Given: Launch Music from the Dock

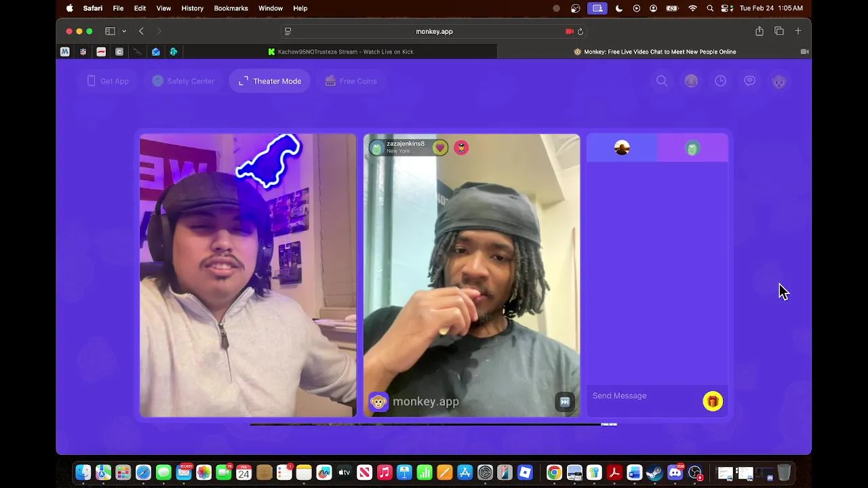Looking at the screenshot, I should pos(384,472).
